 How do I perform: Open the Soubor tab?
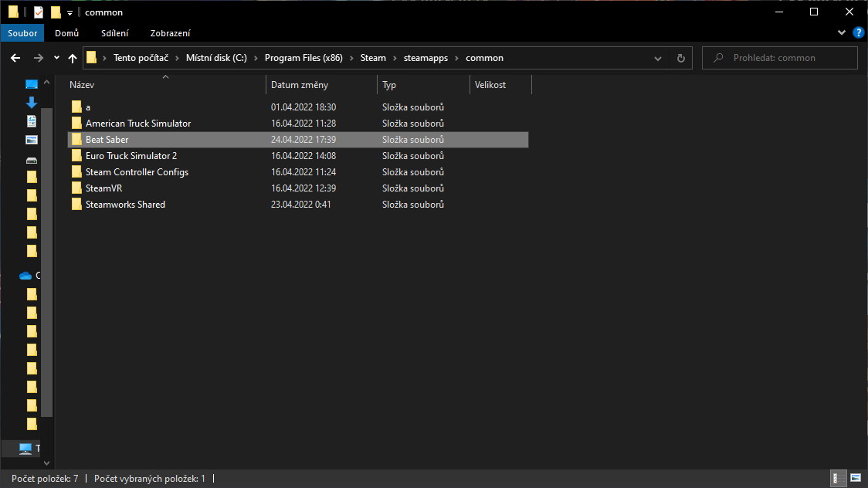pos(22,33)
